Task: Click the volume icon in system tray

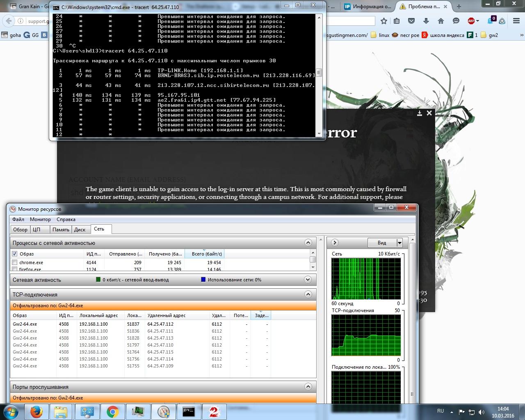Action: click(482, 412)
